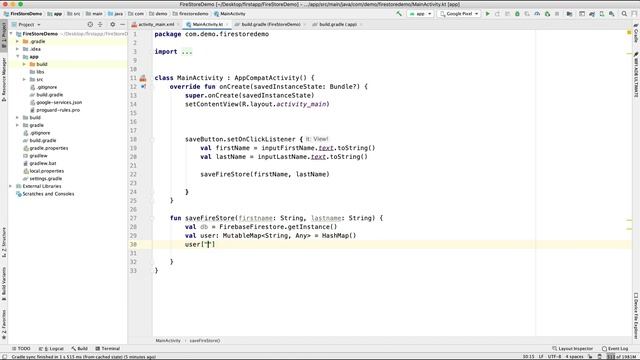Screen dimensions: 640x360
Task: Open the Structure side tool window
Action: click(x=4, y=242)
